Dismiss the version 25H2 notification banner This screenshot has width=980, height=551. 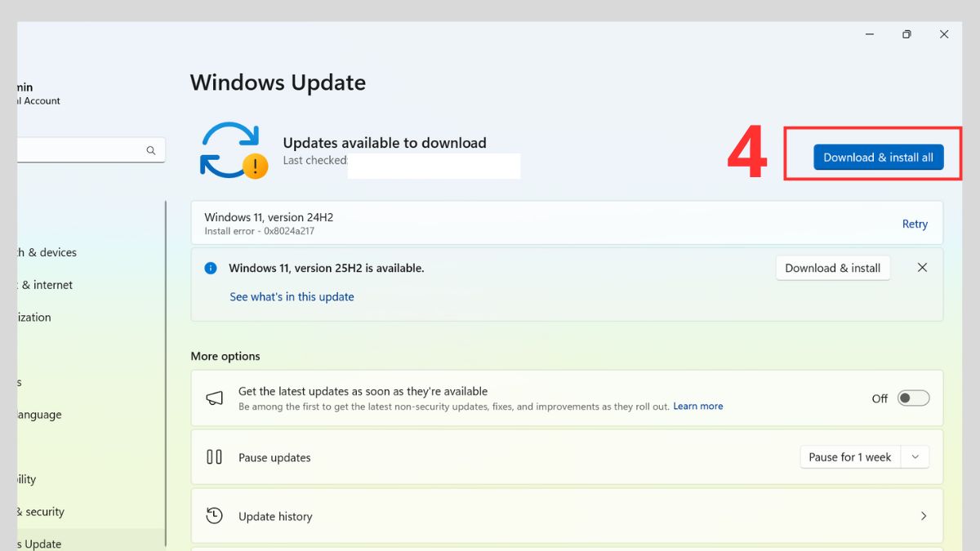click(x=922, y=267)
